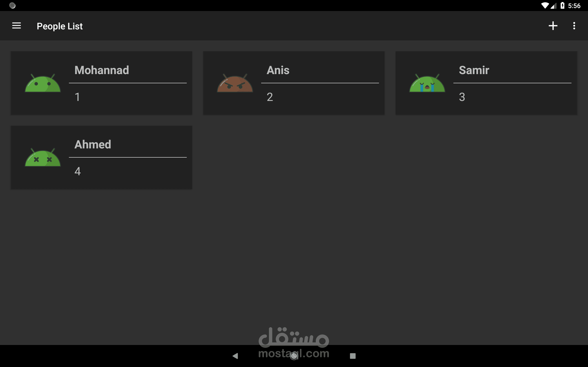Click the number 2 under Anis
This screenshot has height=367, width=588.
tap(270, 97)
